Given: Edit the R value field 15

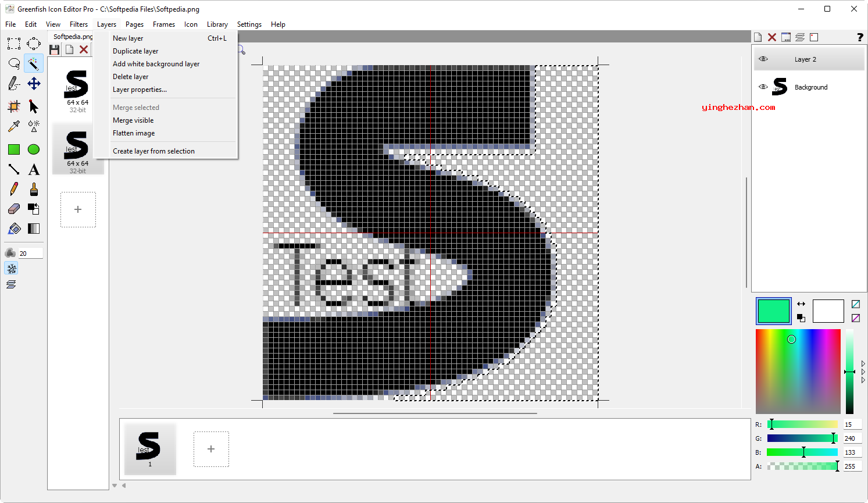Looking at the screenshot, I should coord(852,424).
